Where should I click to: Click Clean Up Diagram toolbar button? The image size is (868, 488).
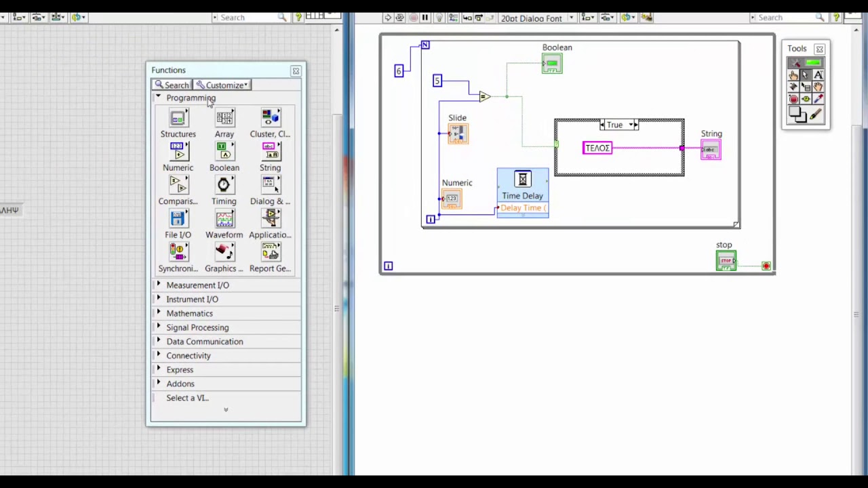[646, 18]
